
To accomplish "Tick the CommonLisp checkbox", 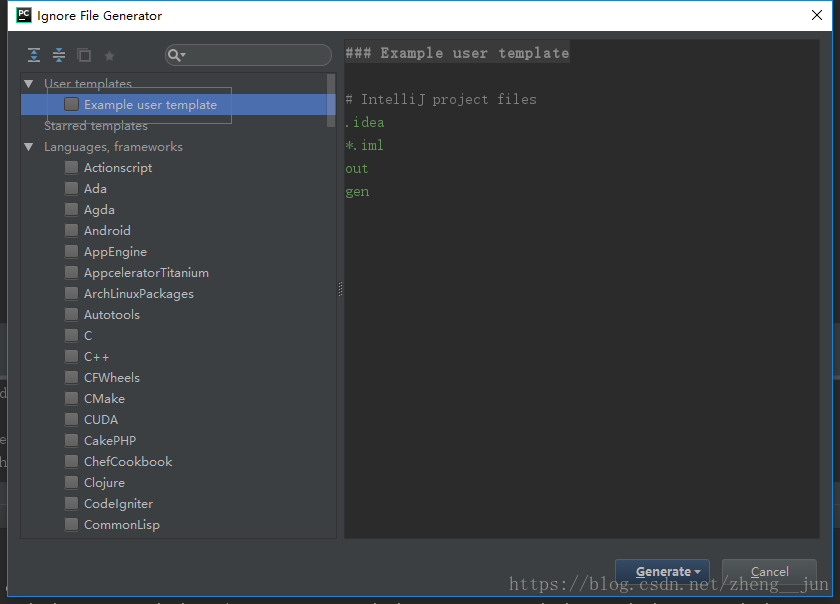I will (x=71, y=524).
